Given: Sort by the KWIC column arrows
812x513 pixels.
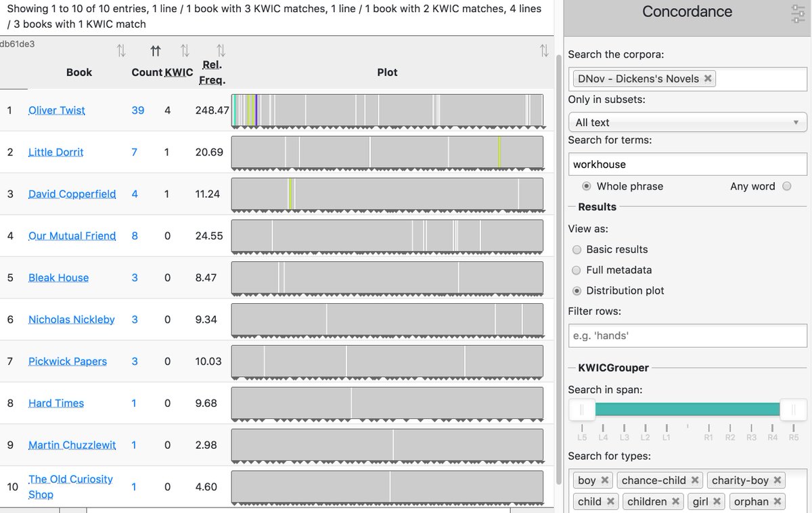Looking at the screenshot, I should tap(185, 51).
